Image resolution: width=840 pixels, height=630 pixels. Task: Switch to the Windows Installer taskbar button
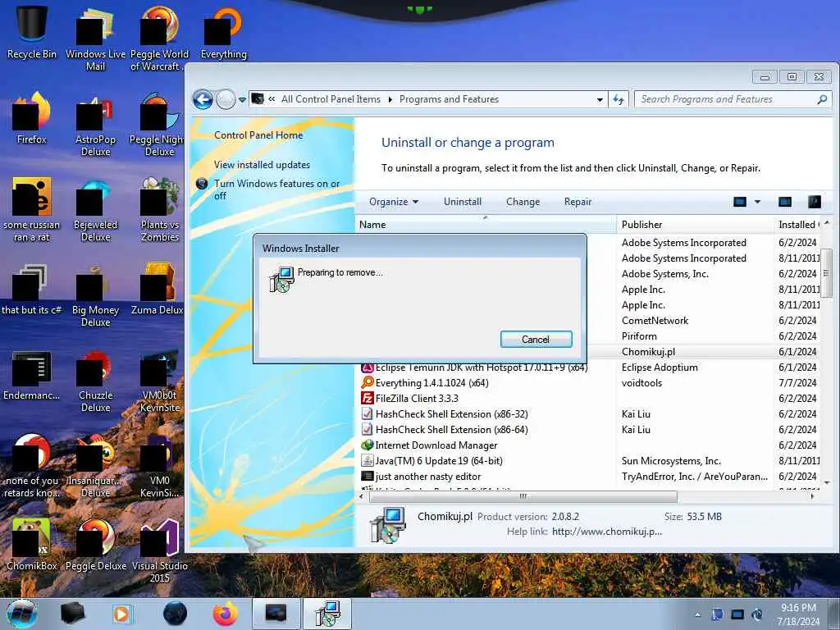point(327,614)
